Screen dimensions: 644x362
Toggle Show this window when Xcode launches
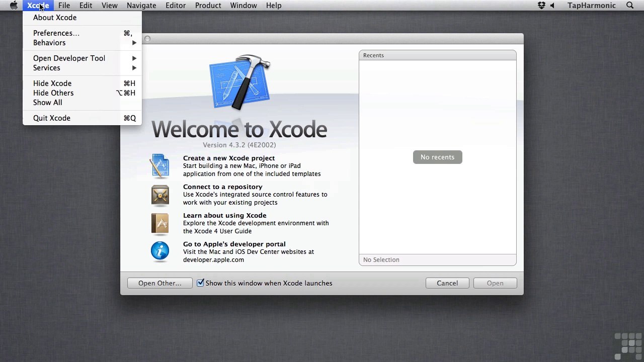point(200,283)
